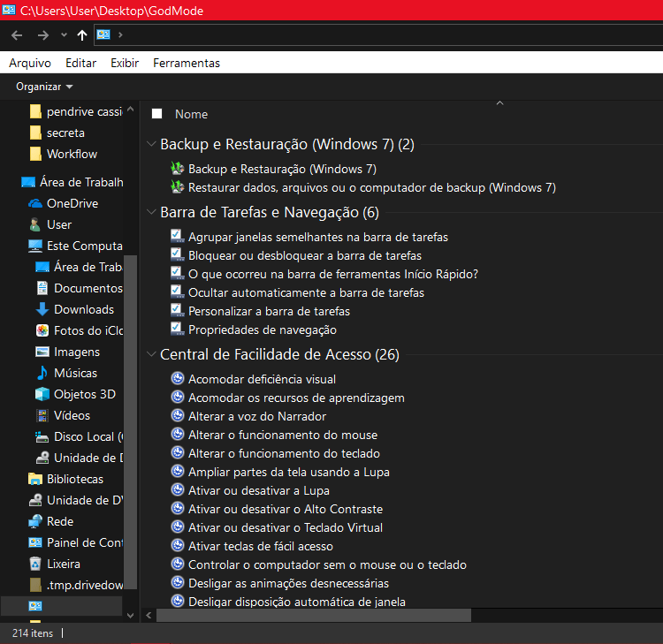Open Ativar ou desativar o Teclado Virtual
Image resolution: width=663 pixels, height=644 pixels.
tap(286, 528)
